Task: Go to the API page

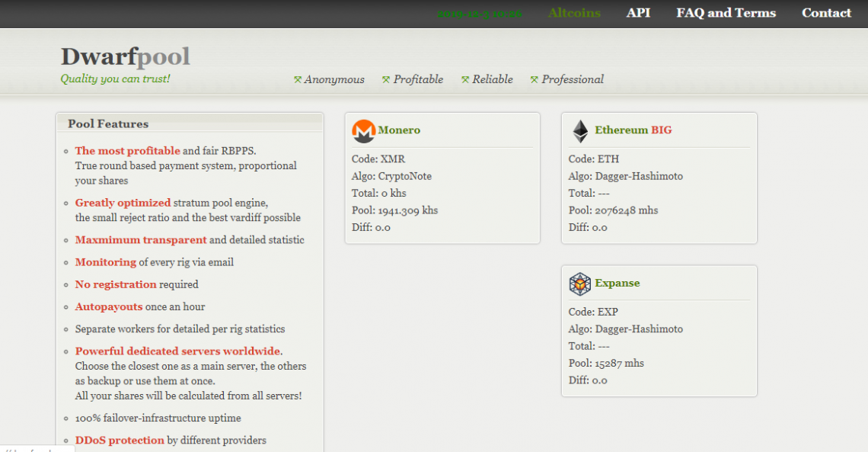Action: point(638,13)
